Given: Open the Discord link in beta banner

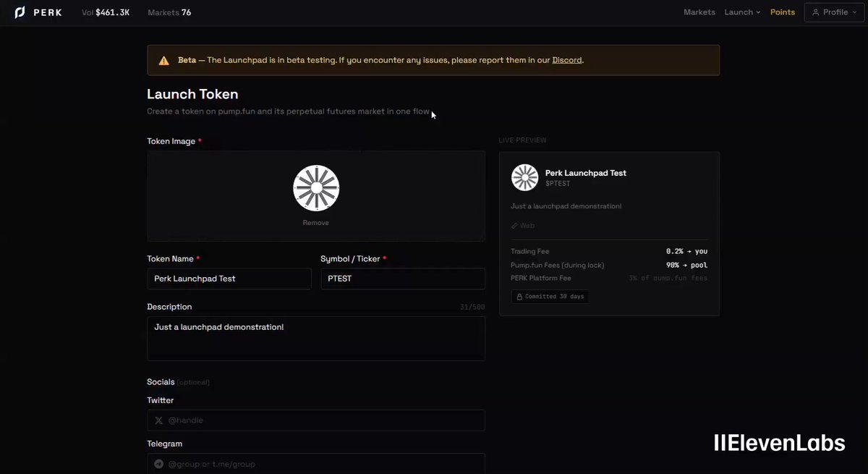Looking at the screenshot, I should (x=567, y=60).
